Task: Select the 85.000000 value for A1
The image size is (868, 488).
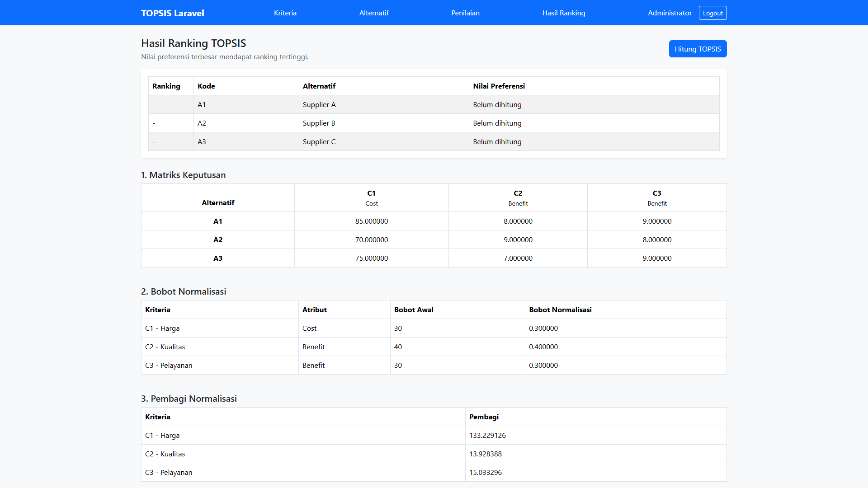Action: tap(372, 221)
